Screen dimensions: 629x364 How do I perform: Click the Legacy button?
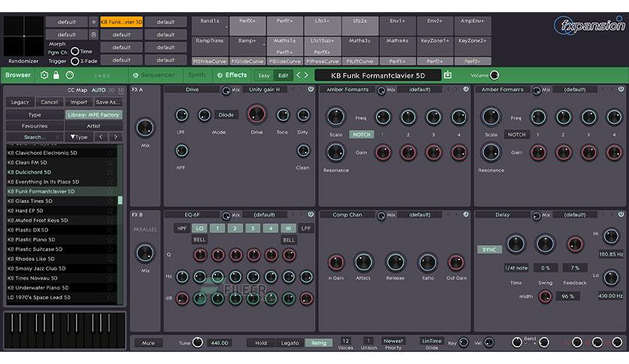[x=20, y=102]
